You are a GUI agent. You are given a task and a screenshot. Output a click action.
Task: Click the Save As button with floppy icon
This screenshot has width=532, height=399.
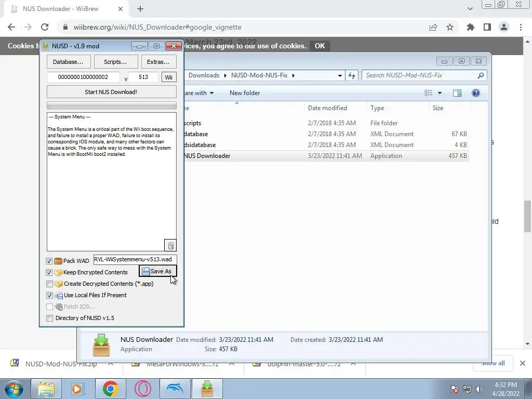click(158, 271)
